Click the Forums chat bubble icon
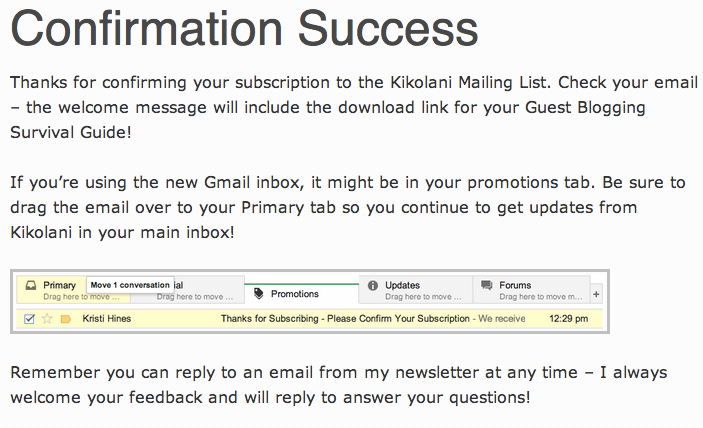The height and width of the screenshot is (428, 703). coord(487,285)
